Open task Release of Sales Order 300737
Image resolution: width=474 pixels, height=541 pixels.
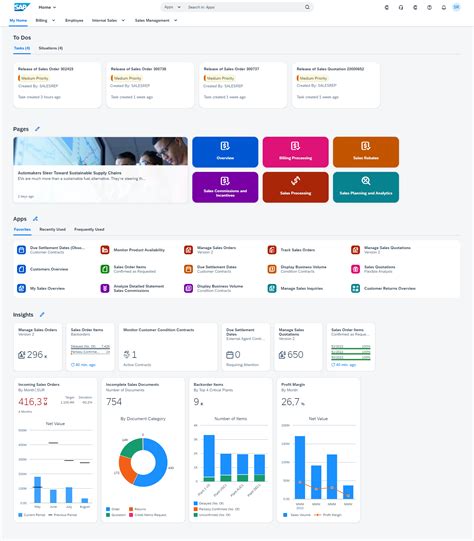click(243, 85)
